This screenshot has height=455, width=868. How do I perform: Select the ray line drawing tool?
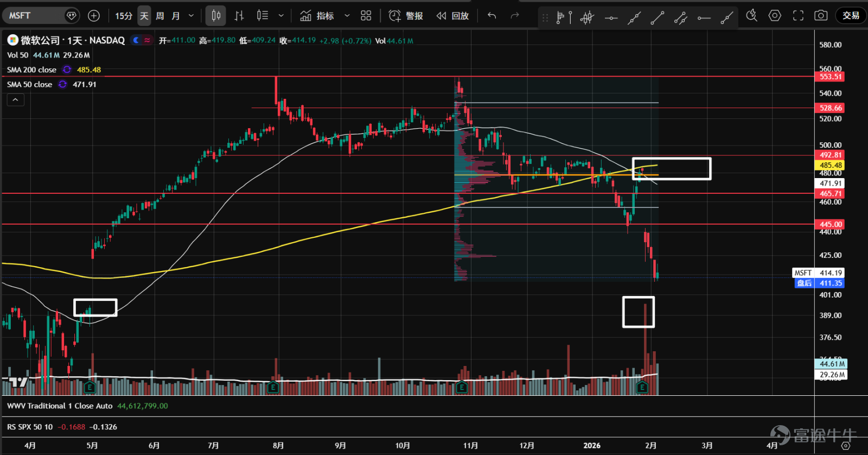[x=727, y=18]
